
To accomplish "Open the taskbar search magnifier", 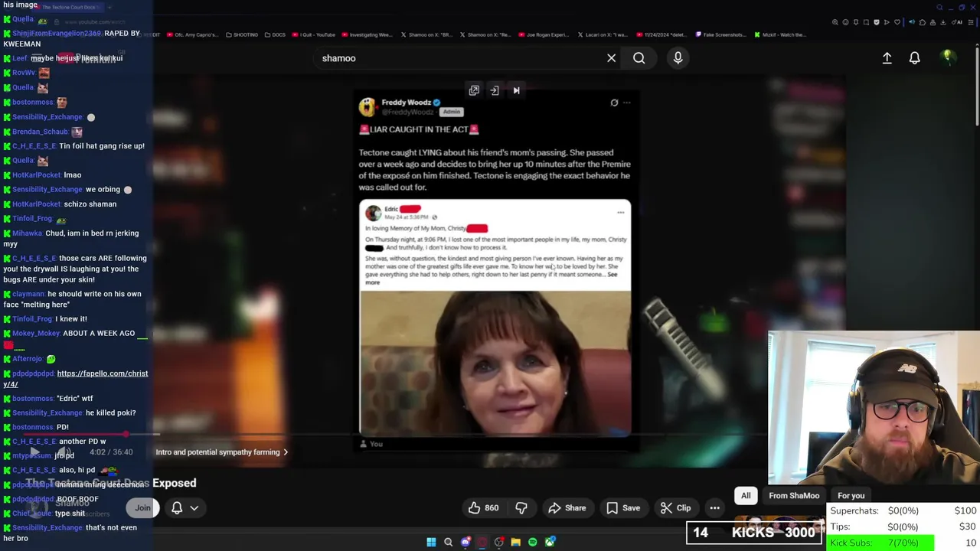I will [449, 542].
